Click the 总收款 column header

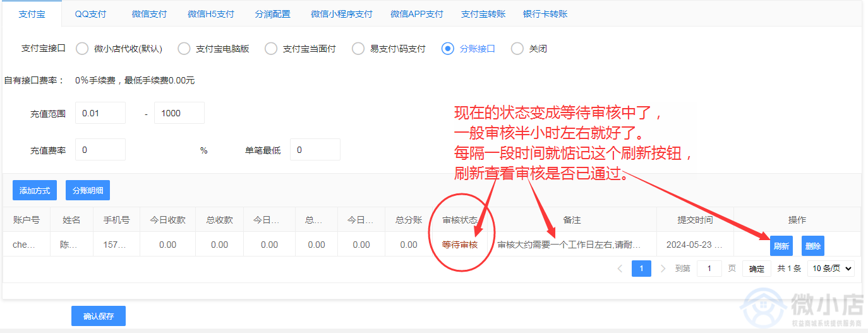pyautogui.click(x=219, y=220)
